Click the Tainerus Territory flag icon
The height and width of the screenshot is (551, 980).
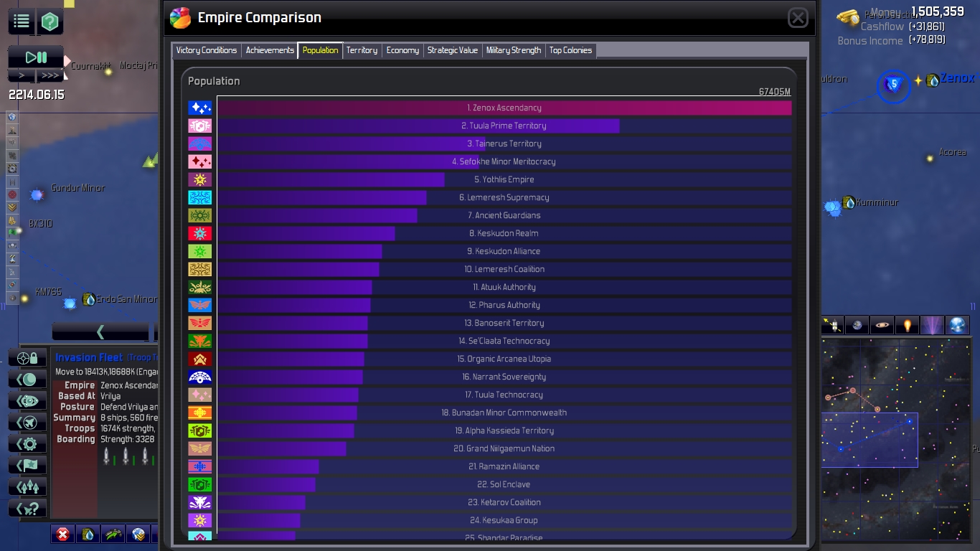coord(200,143)
